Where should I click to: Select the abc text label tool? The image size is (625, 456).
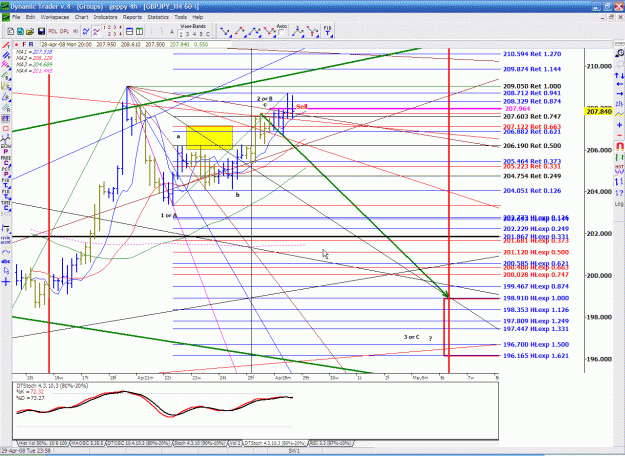[x=6, y=261]
